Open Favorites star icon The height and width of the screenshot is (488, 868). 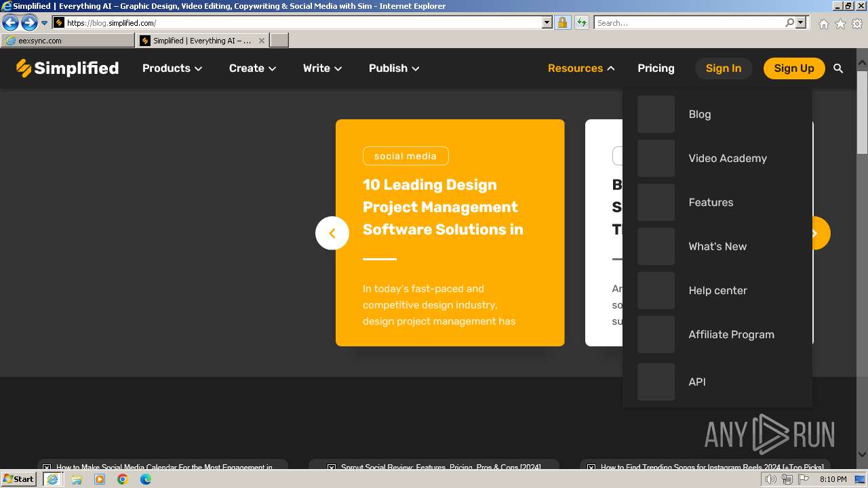[840, 24]
